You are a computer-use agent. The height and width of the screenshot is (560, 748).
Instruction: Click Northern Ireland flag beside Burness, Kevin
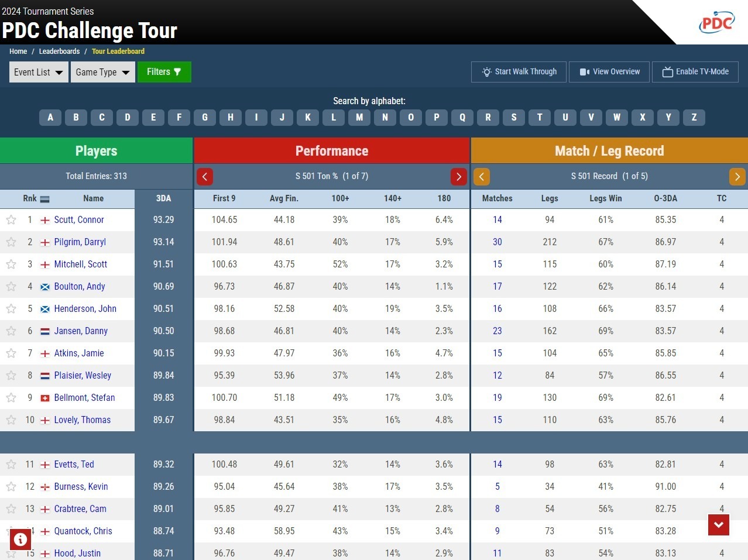(44, 487)
